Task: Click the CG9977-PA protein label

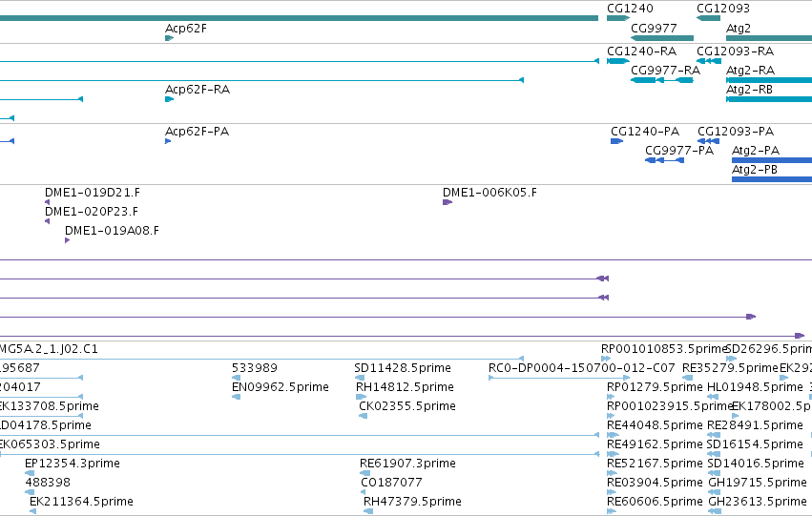Action: 679,151
